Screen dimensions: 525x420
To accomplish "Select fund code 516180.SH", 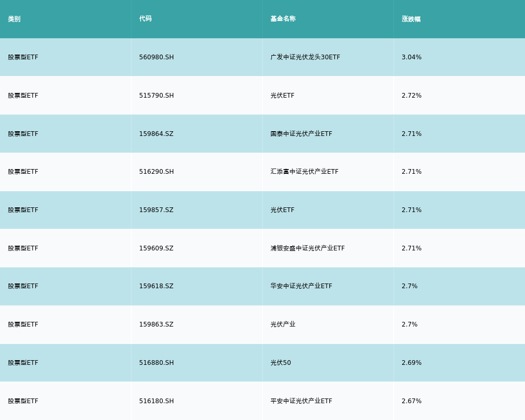I will pyautogui.click(x=156, y=401).
